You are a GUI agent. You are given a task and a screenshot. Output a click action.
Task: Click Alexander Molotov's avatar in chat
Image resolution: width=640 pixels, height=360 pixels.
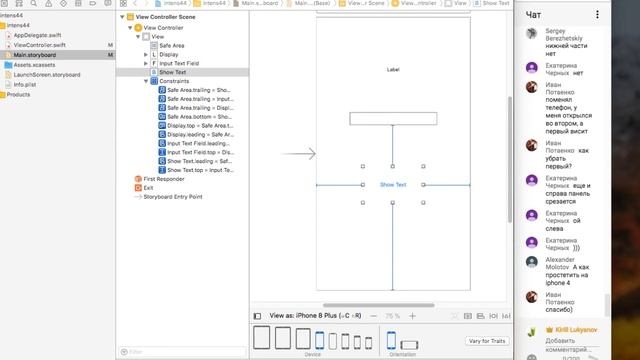pyautogui.click(x=531, y=262)
